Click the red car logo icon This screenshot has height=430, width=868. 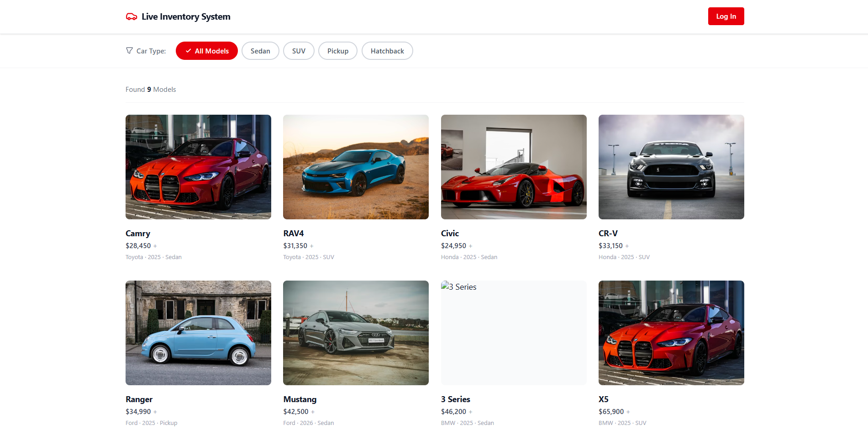pos(132,17)
